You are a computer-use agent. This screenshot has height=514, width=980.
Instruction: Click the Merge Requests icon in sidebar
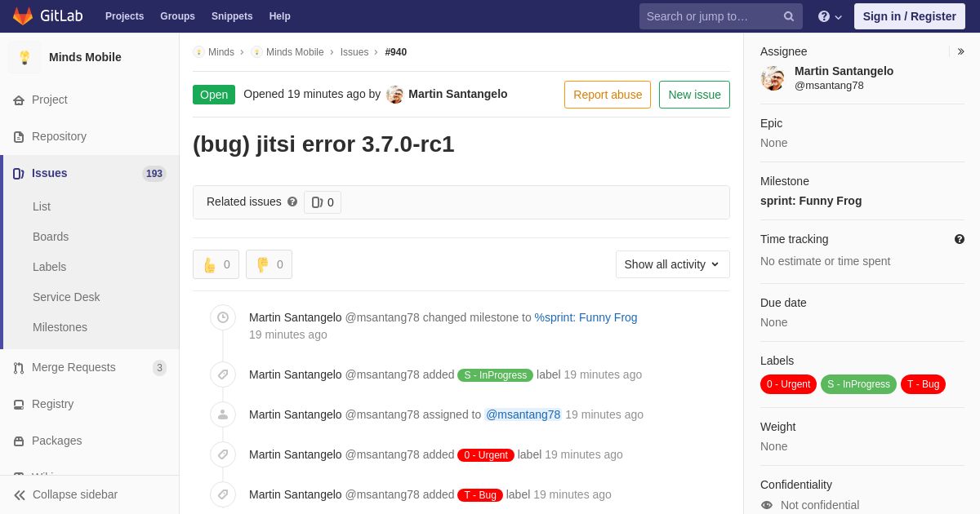[x=19, y=368]
